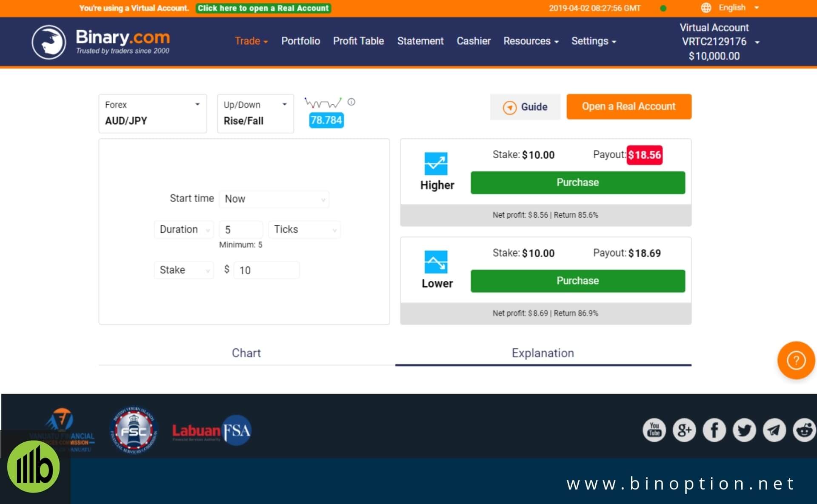
Task: Click the green connection status dot
Action: click(x=663, y=8)
